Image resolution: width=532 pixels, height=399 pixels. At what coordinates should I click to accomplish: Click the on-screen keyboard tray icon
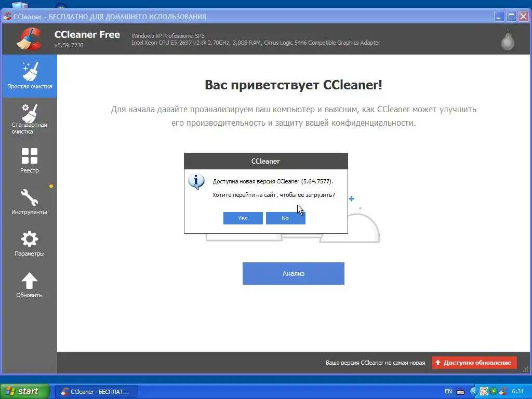click(460, 392)
